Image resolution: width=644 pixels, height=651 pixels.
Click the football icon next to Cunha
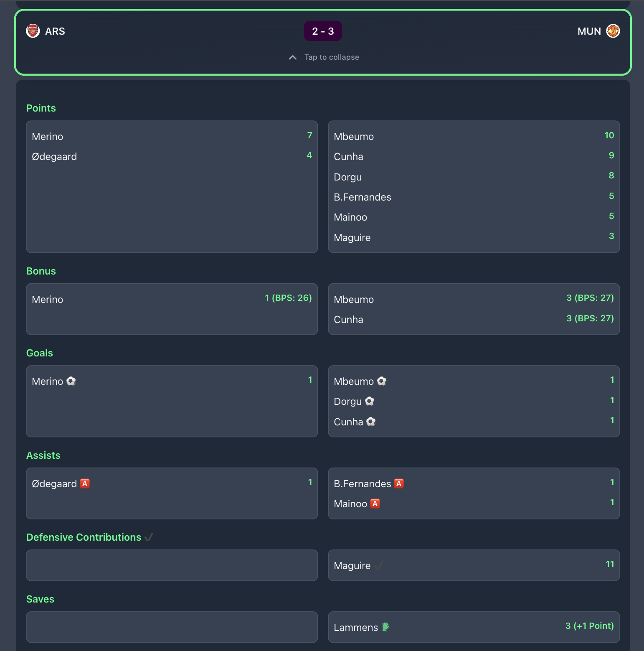[371, 422]
